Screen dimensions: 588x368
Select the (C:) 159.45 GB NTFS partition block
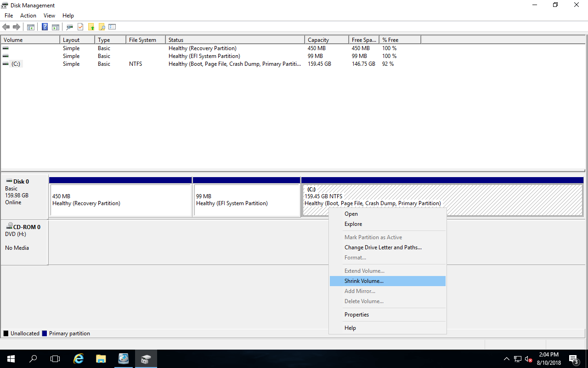(x=442, y=197)
